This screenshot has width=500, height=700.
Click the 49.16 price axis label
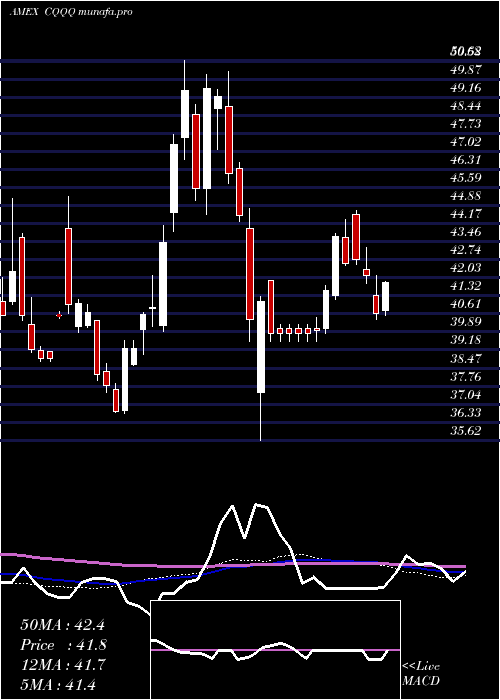pos(466,88)
